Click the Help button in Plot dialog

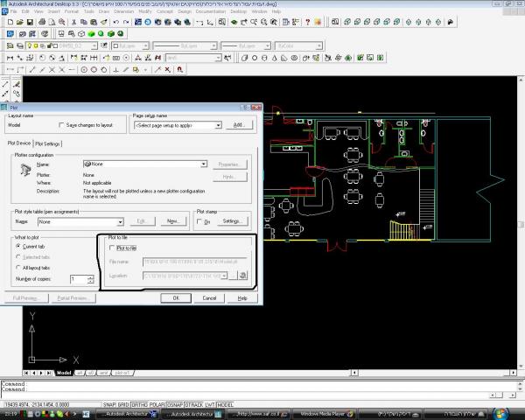(x=242, y=298)
